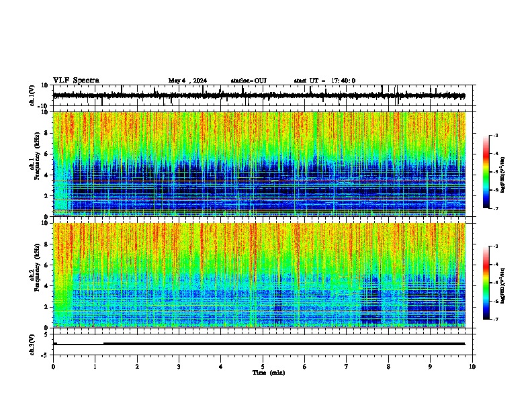Image resolution: width=532 pixels, height=411 pixels.
Task: Click the '8' kHz tick of ch.1 spectrogram
Action: pyautogui.click(x=47, y=133)
